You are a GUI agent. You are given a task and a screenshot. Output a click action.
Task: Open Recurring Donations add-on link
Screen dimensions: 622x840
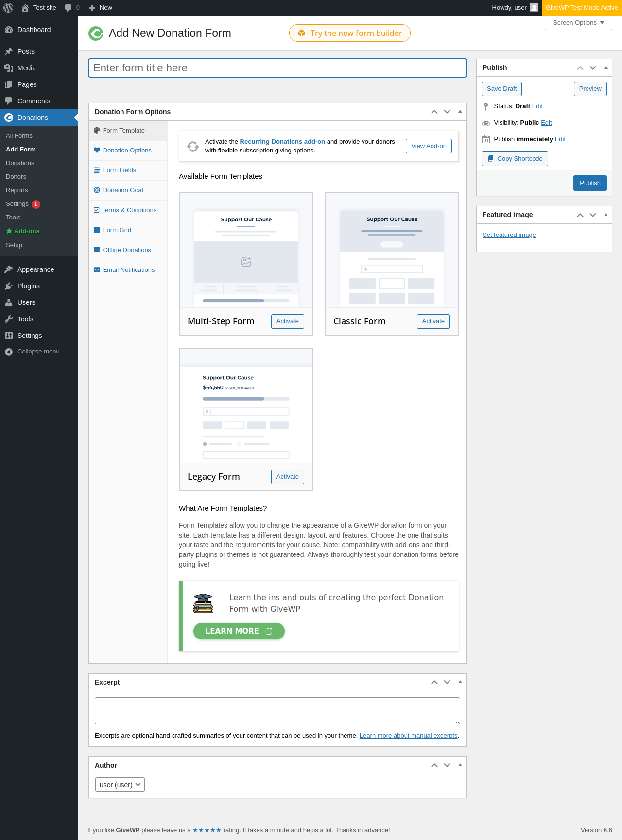(x=282, y=142)
